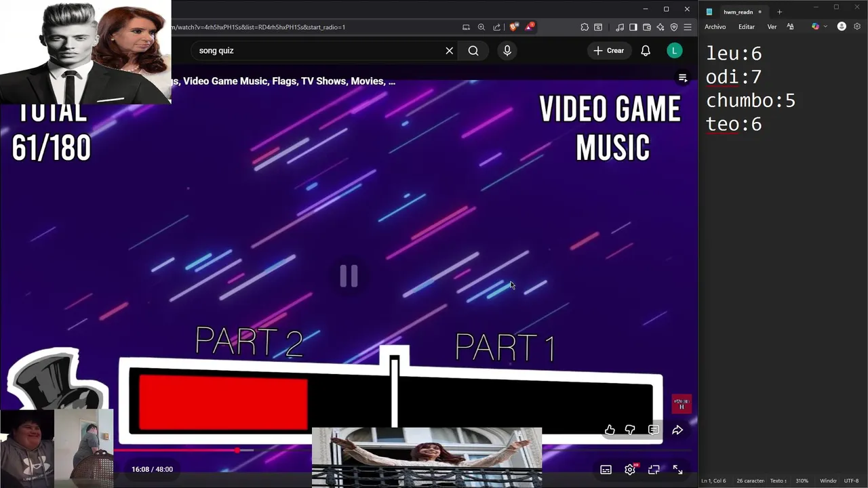Open the Brave VPN shield icon
The image size is (868, 488).
[x=674, y=27]
